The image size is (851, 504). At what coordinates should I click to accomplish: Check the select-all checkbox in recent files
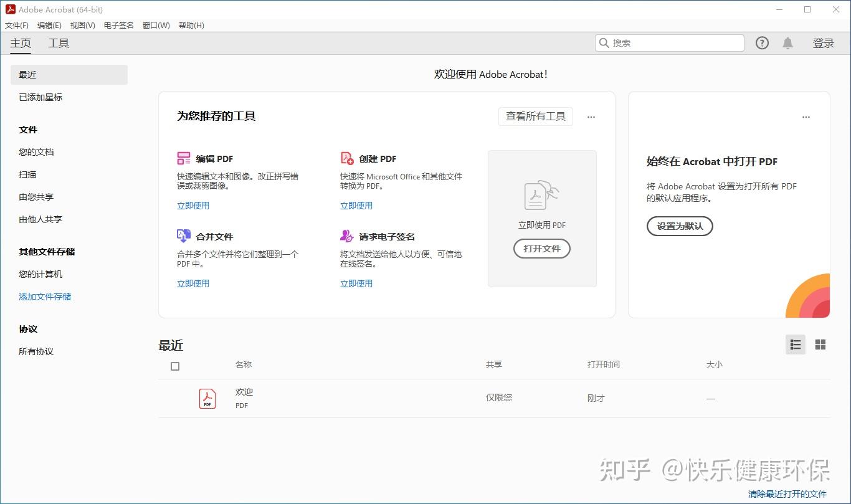click(174, 366)
